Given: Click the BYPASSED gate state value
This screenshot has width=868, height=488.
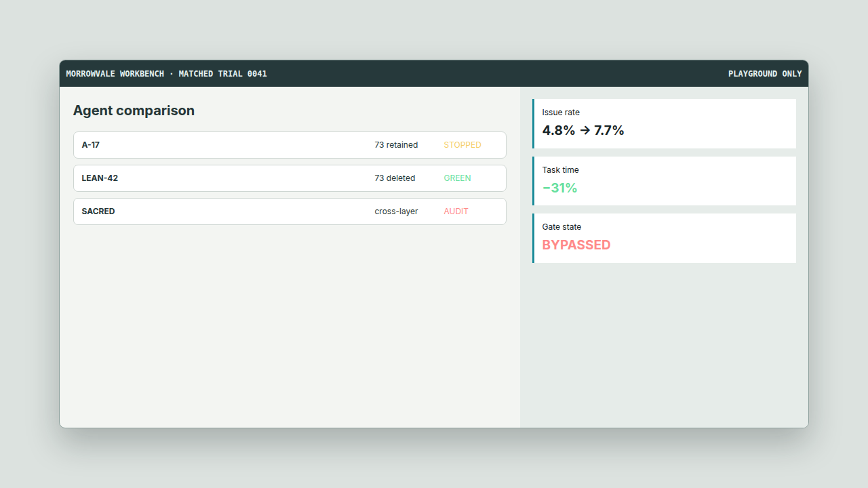Looking at the screenshot, I should point(576,245).
